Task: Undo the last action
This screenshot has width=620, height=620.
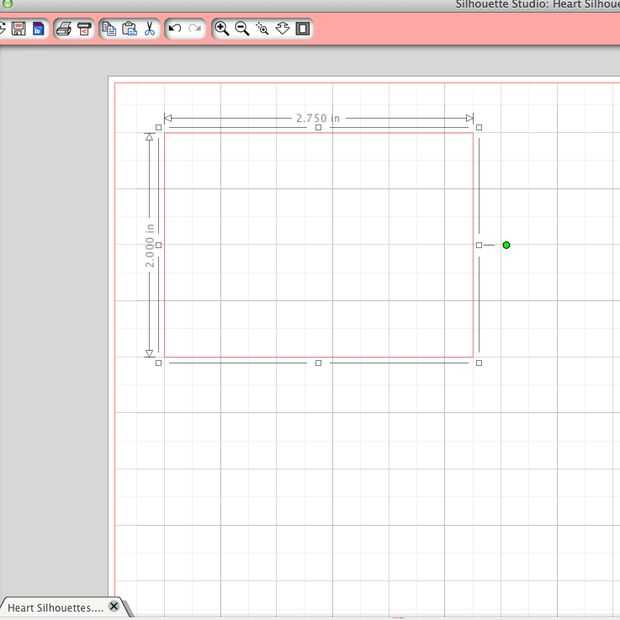Action: (x=175, y=28)
